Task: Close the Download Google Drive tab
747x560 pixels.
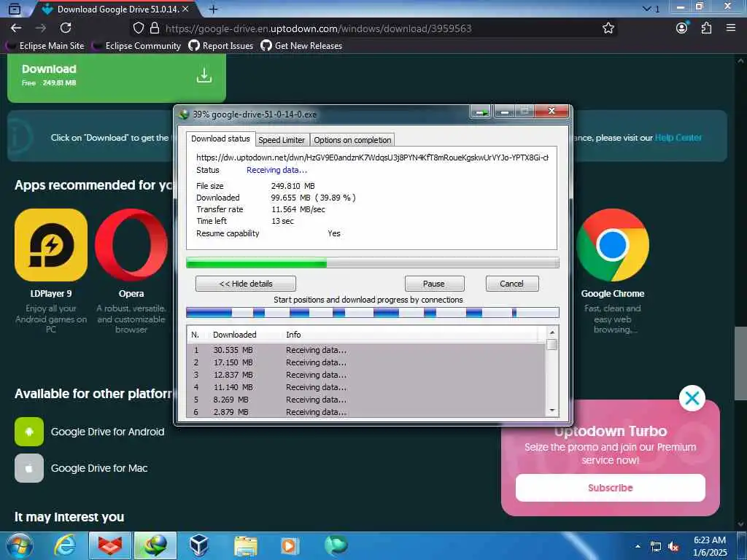Action: pos(185,9)
